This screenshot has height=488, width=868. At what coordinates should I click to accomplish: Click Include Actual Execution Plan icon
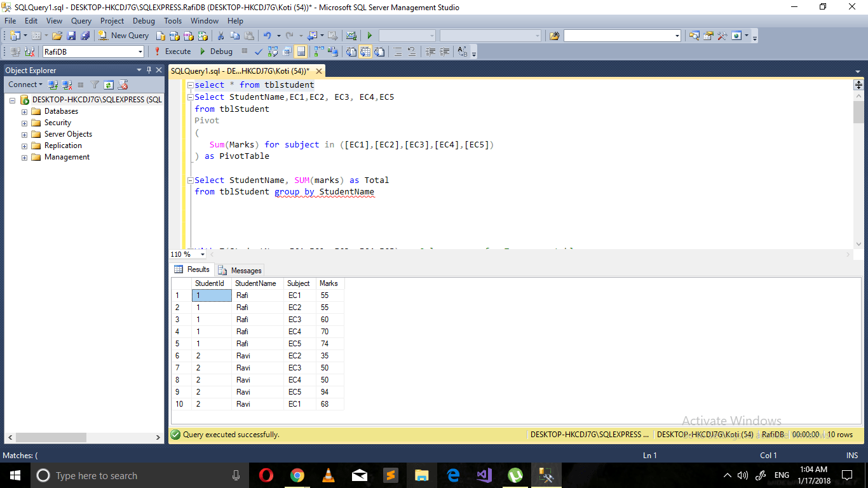tap(318, 51)
